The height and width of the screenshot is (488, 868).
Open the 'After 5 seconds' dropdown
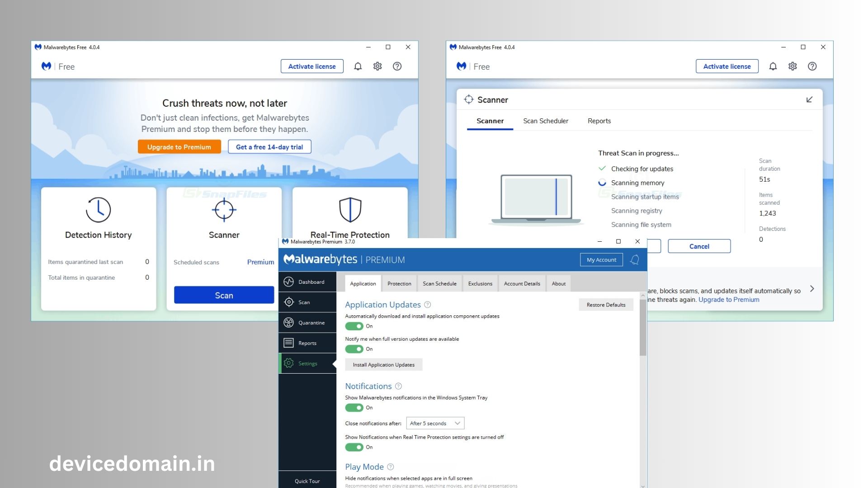pyautogui.click(x=435, y=423)
